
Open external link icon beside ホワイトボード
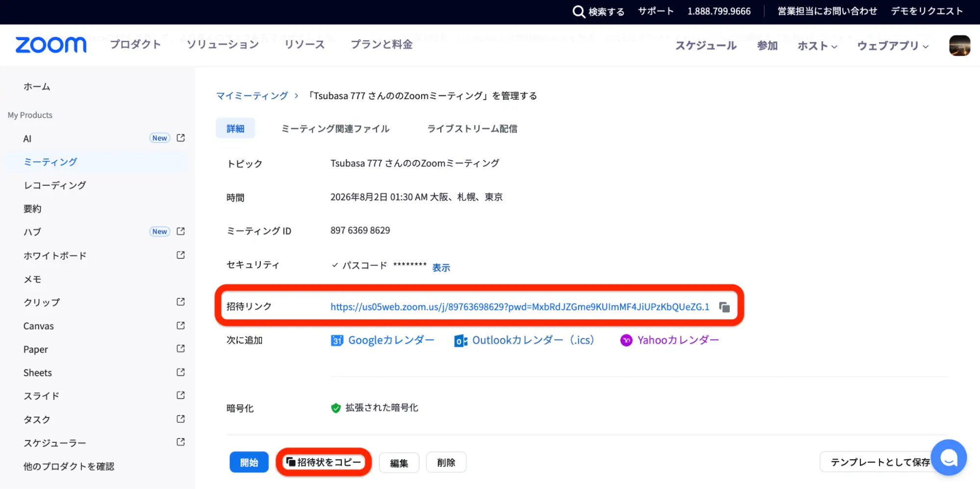[180, 255]
